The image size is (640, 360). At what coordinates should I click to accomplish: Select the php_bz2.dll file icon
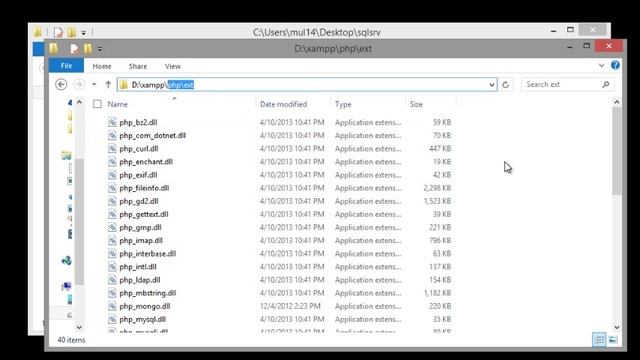tap(112, 122)
